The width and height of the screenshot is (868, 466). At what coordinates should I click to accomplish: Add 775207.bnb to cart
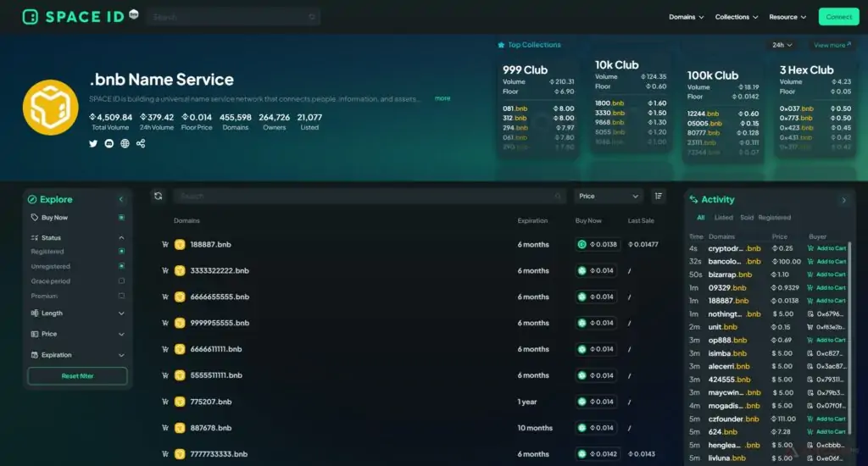point(165,402)
